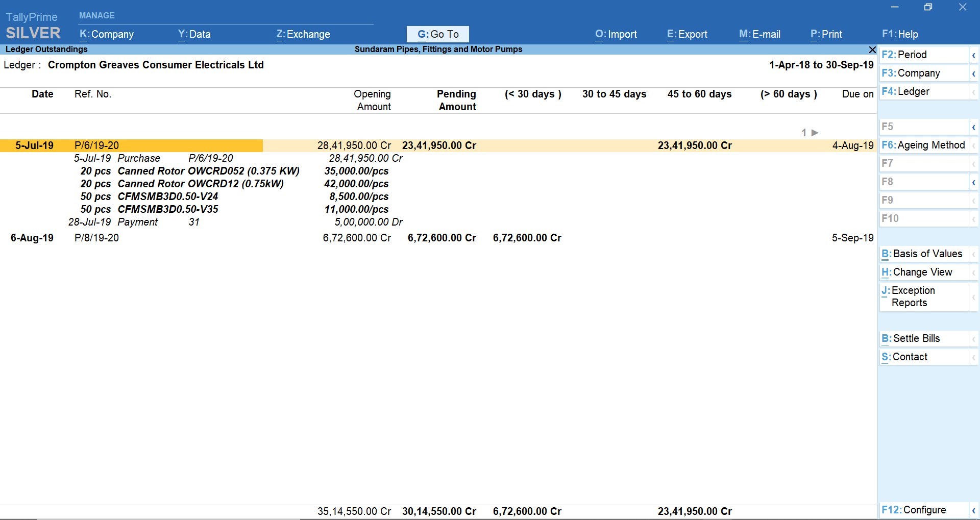Open the M: E-mail menu

tap(759, 34)
